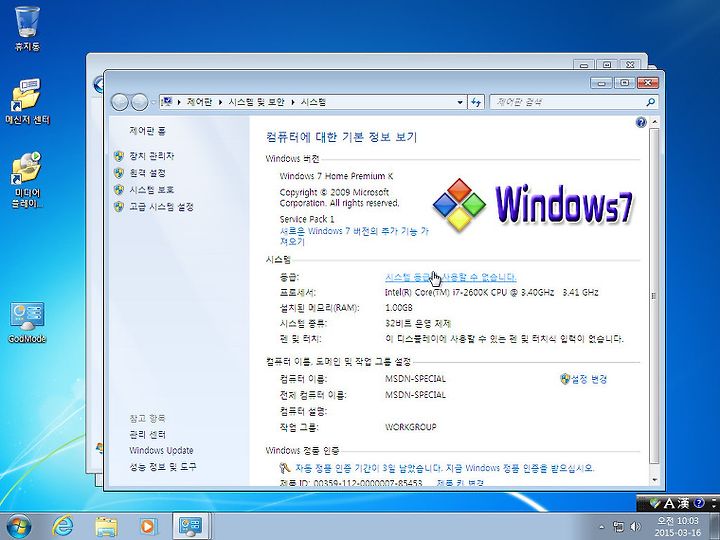Viewport: 720px width, 540px height.
Task: Open the 미디어 플레이어 desktop shortcut
Action: [27, 179]
